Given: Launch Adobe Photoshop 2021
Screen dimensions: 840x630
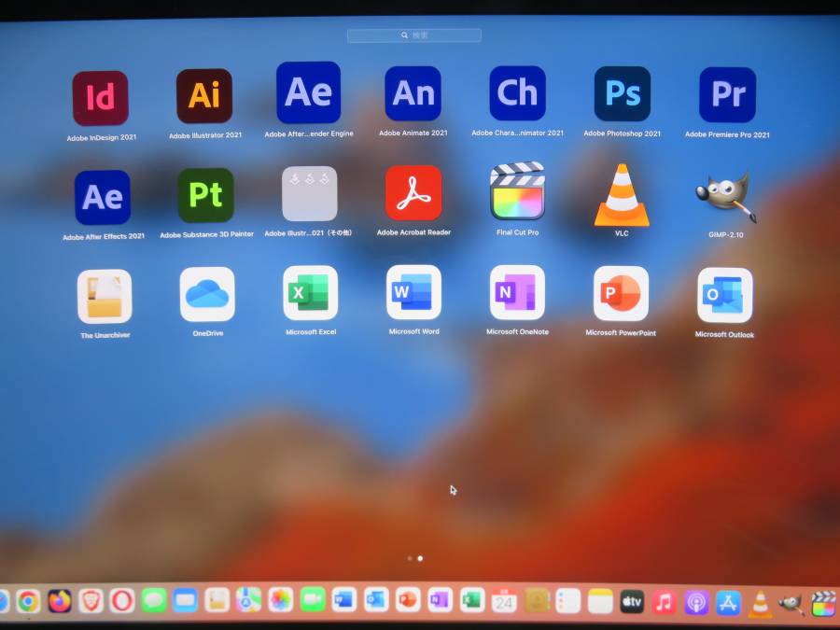Looking at the screenshot, I should pyautogui.click(x=622, y=93).
